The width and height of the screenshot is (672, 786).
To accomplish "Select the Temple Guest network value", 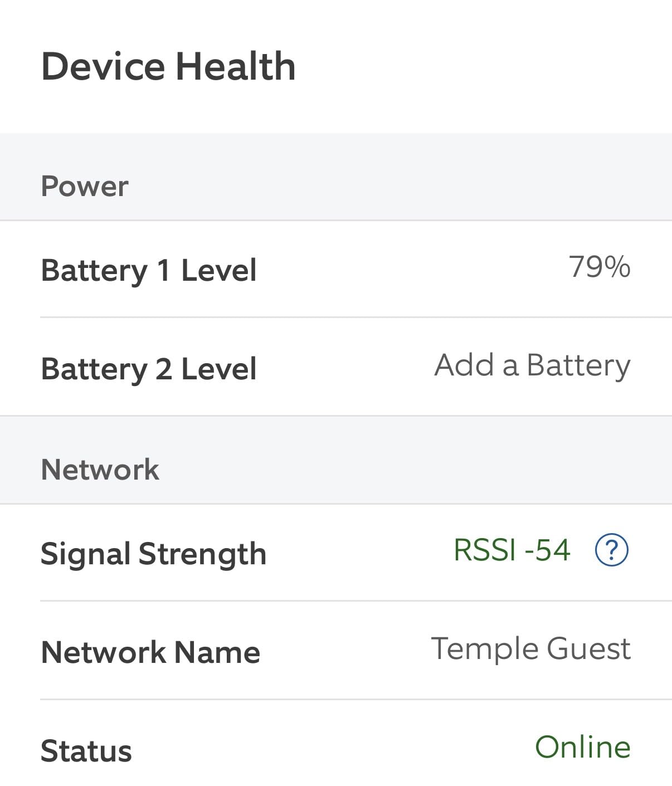I will pyautogui.click(x=530, y=649).
